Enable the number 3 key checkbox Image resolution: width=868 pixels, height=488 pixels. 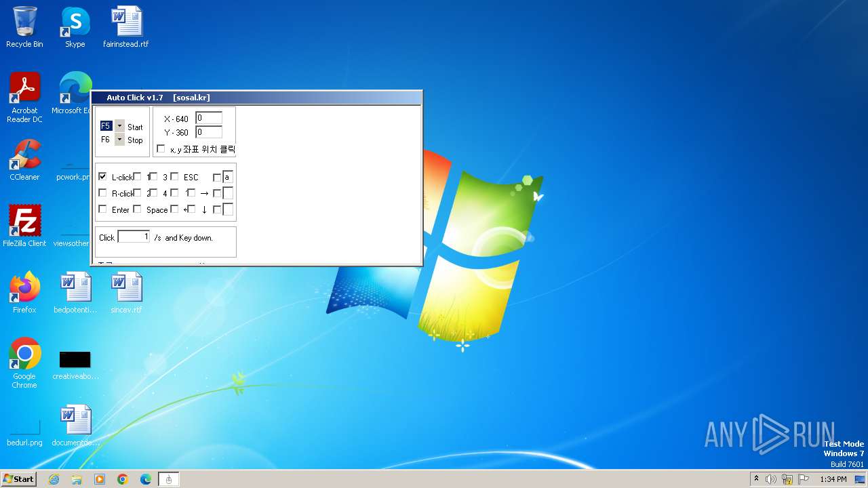tap(153, 177)
